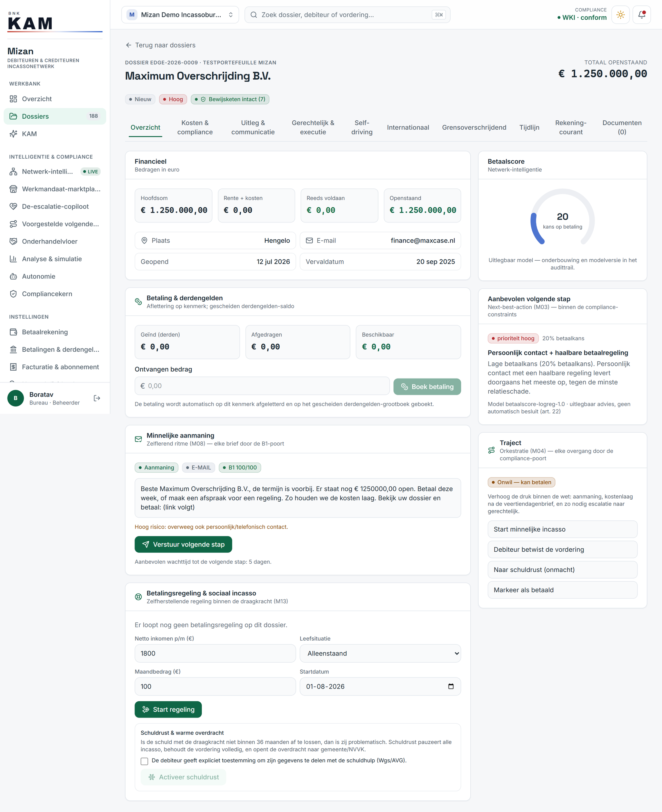
Task: Focus the Zoek dossier search box
Action: [347, 15]
